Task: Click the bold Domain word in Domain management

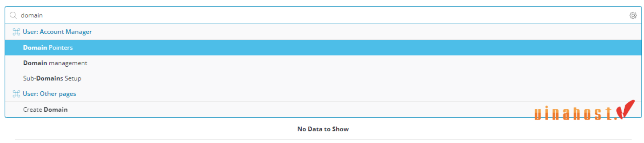Action: click(35, 63)
